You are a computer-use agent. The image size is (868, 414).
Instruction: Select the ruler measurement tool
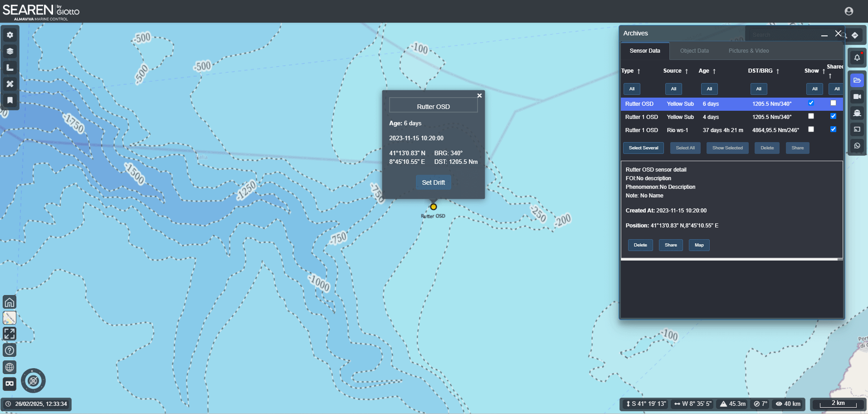pos(10,68)
